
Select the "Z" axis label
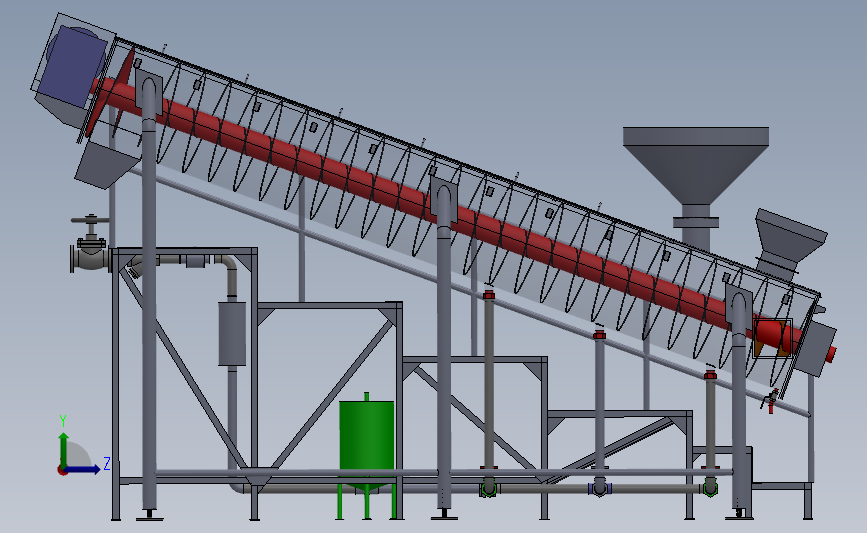pyautogui.click(x=107, y=463)
